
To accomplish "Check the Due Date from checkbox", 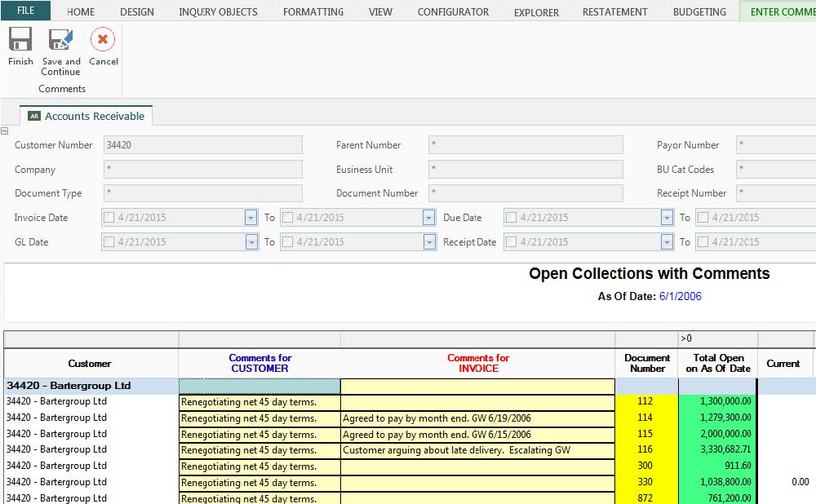I will click(x=511, y=218).
